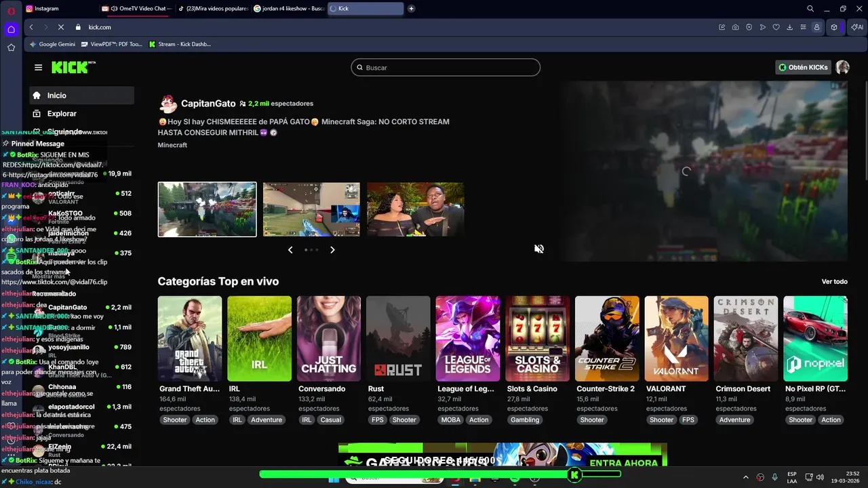Open Opera sidebar home speed dial icon
The height and width of the screenshot is (488, 868).
pos(11,29)
